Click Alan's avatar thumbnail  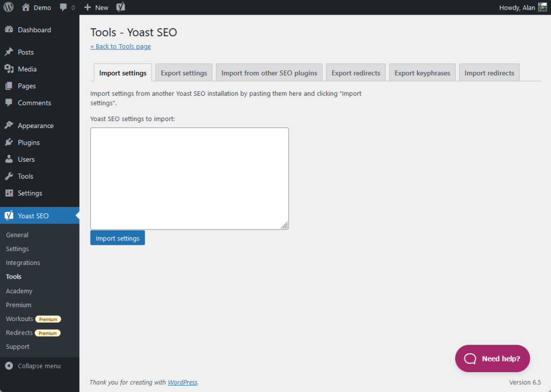coord(542,8)
